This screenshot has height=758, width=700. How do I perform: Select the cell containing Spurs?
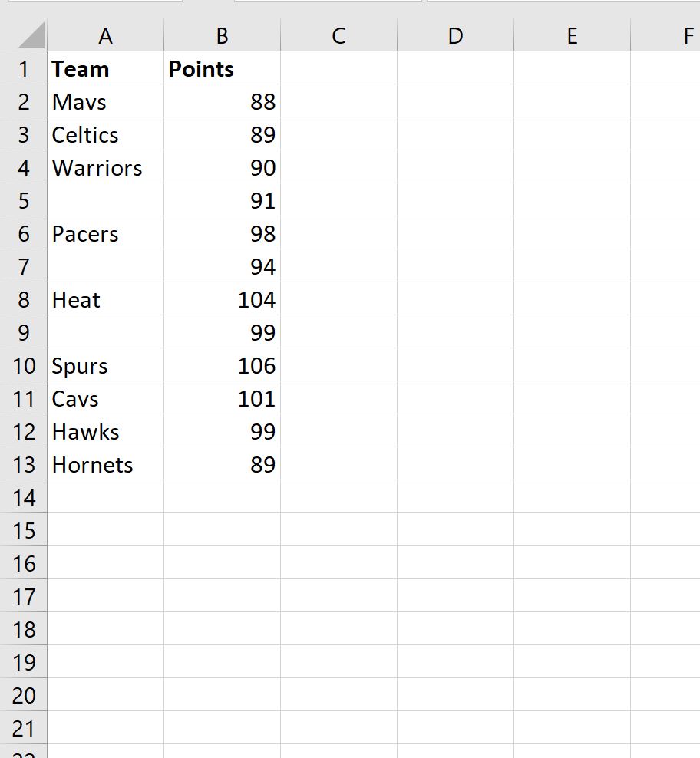coord(105,365)
